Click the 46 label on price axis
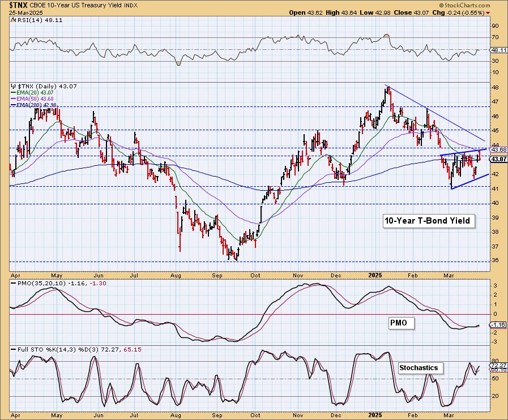Image resolution: width=508 pixels, height=420 pixels. tap(496, 117)
